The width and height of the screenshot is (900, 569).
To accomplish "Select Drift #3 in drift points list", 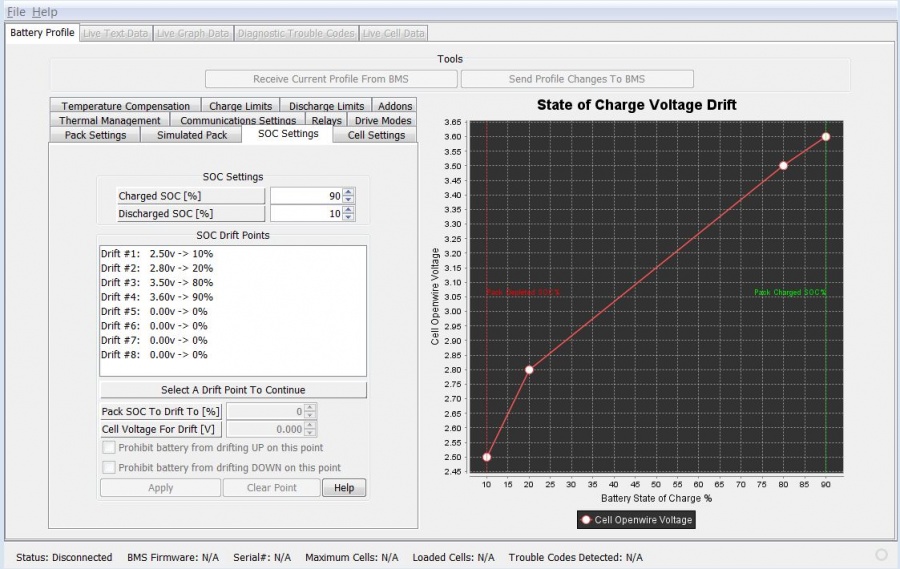I will click(x=157, y=283).
